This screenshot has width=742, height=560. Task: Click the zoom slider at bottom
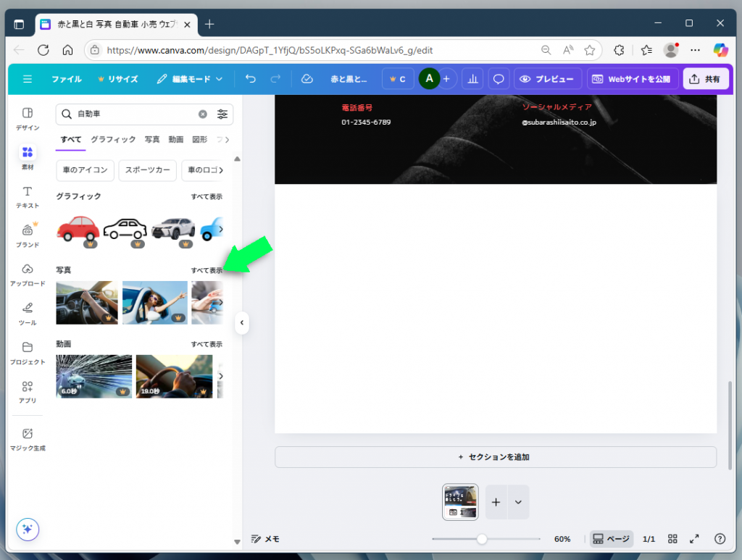[482, 538]
